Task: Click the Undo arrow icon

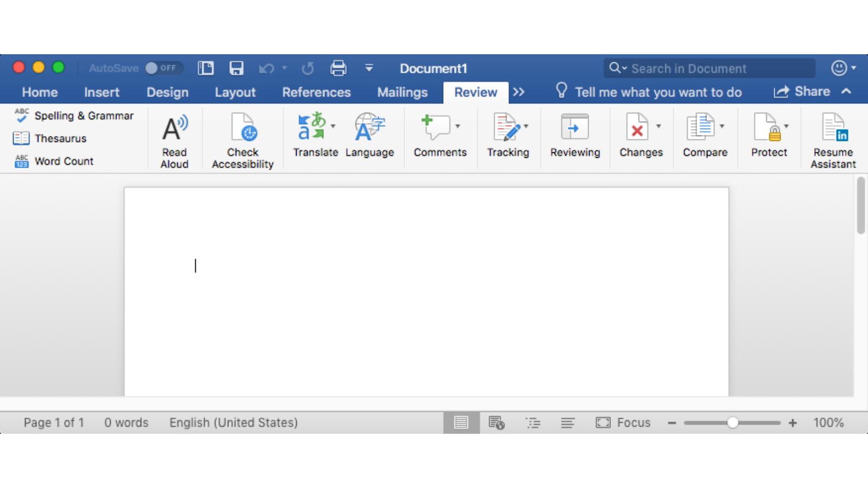Action: pos(266,68)
